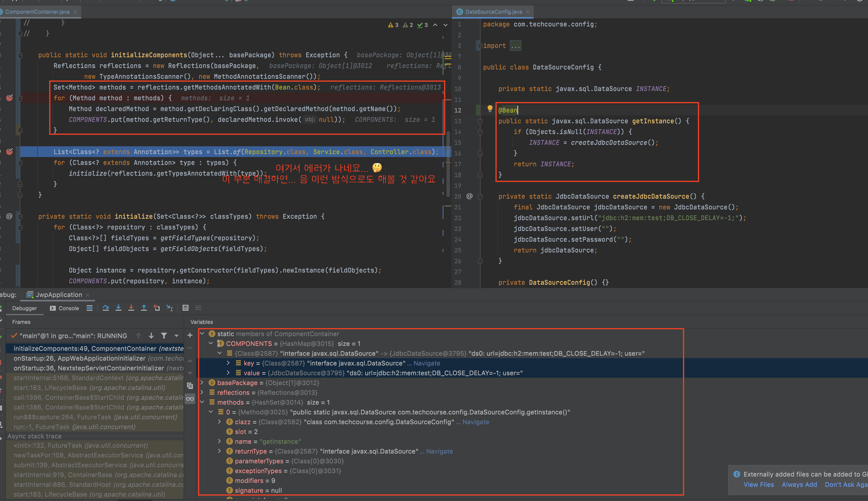This screenshot has width=868, height=501.
Task: Add new watch with plus icon
Action: tap(190, 335)
